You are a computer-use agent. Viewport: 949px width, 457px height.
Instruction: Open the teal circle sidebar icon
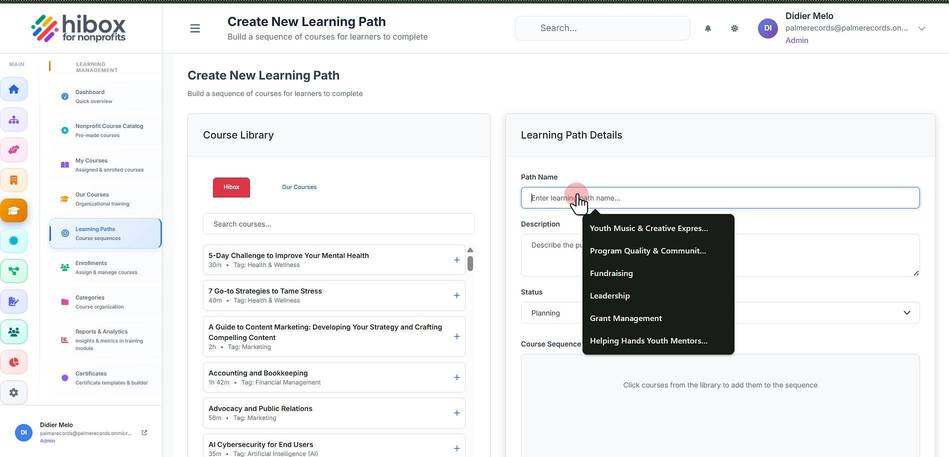(x=14, y=241)
